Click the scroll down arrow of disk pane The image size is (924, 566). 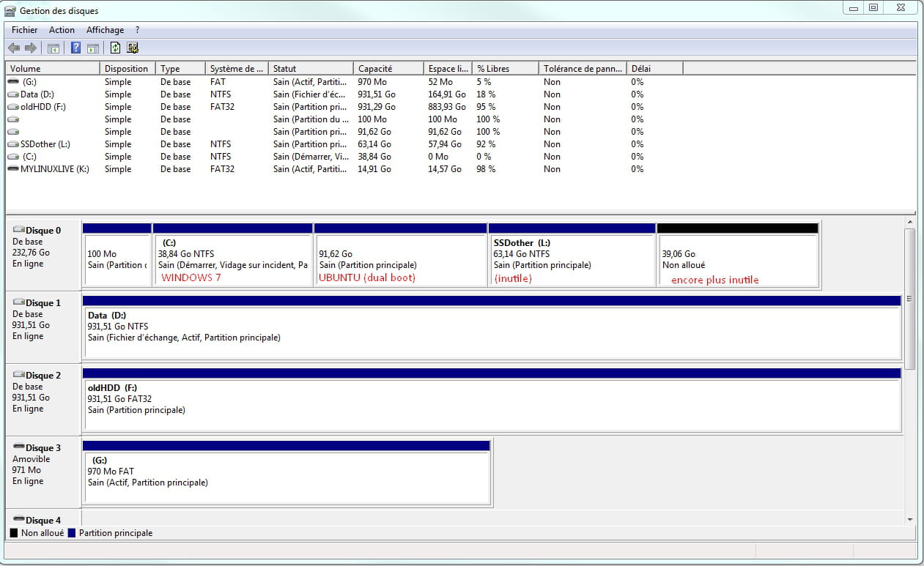coord(910,519)
